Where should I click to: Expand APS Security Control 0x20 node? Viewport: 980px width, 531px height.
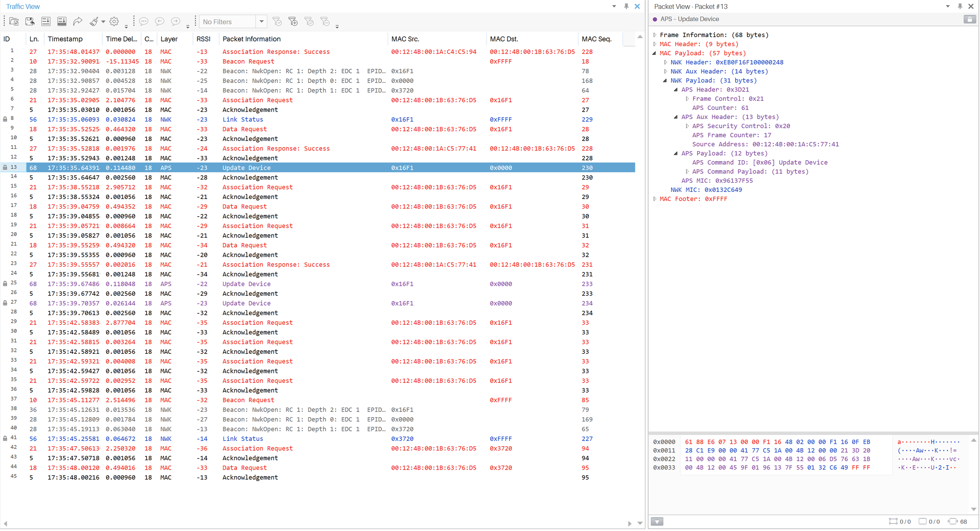(x=688, y=126)
